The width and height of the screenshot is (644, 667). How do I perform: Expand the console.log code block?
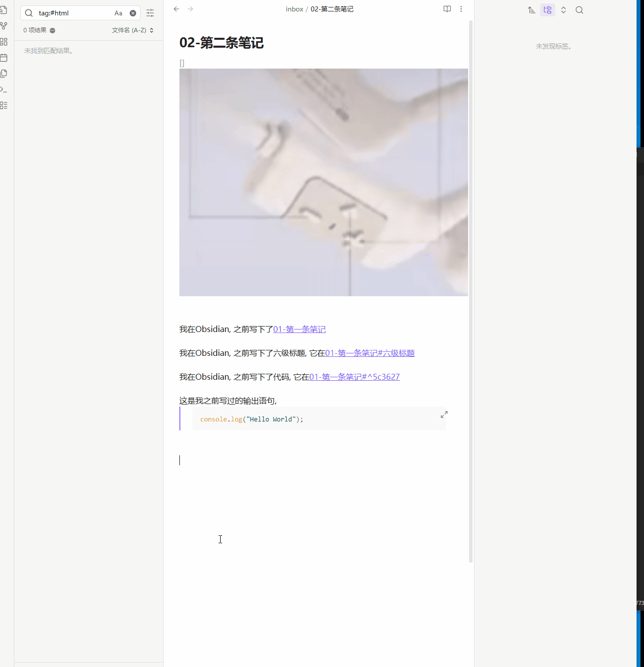[444, 415]
